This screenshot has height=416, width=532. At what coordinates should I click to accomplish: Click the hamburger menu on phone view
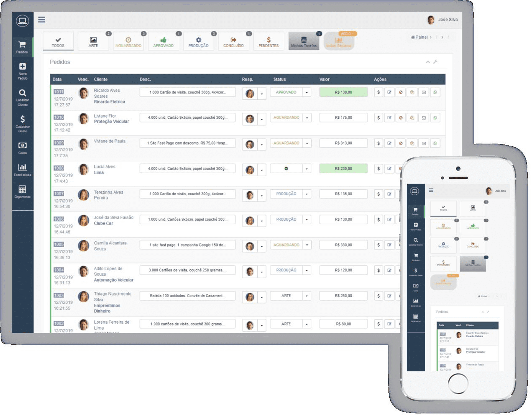(x=431, y=190)
